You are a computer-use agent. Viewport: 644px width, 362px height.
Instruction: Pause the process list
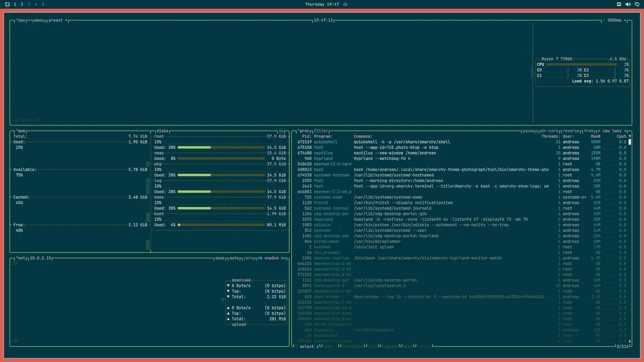click(529, 131)
